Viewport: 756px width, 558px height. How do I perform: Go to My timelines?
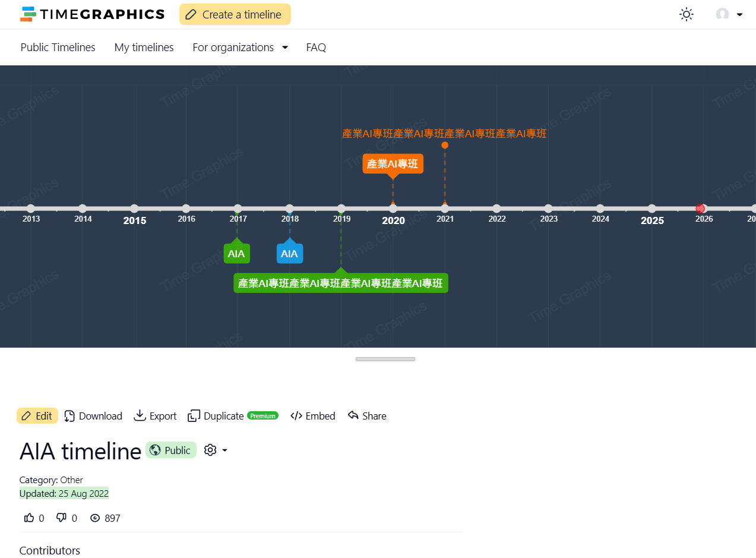point(144,48)
